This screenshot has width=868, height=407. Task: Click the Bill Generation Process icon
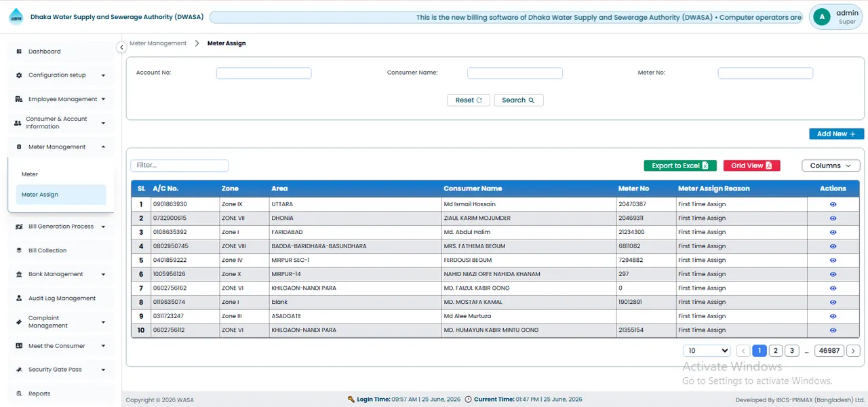point(20,227)
